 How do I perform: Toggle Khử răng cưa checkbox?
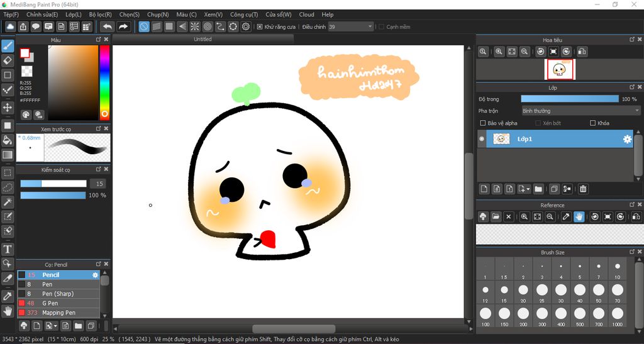260,26
